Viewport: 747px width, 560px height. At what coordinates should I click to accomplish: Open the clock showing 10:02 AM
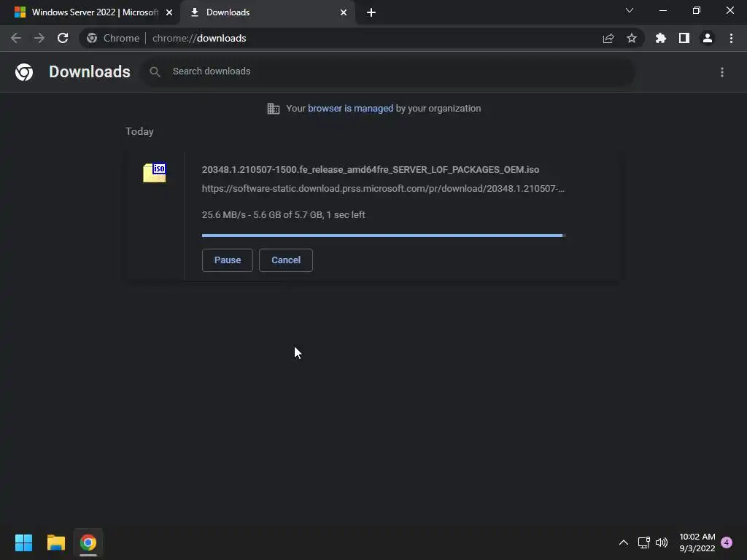click(697, 542)
